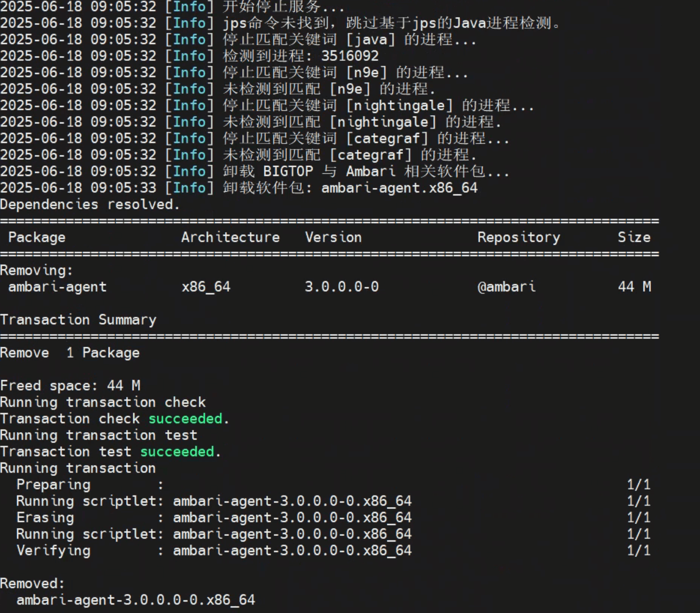The image size is (700, 613).
Task: Click the "Verifying" step label
Action: point(53,550)
